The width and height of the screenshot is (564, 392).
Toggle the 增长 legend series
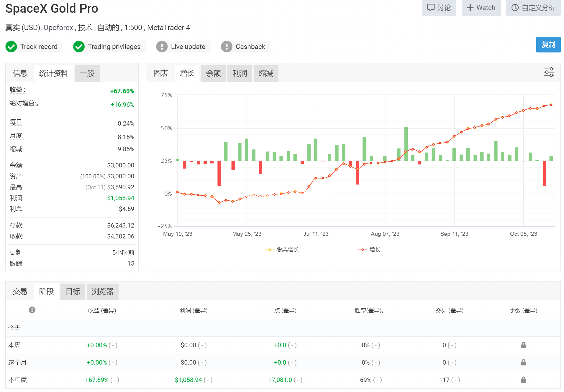pyautogui.click(x=370, y=250)
